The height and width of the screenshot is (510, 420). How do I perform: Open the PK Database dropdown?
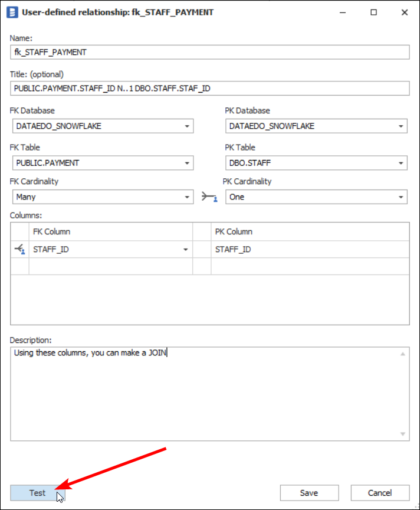(401, 126)
